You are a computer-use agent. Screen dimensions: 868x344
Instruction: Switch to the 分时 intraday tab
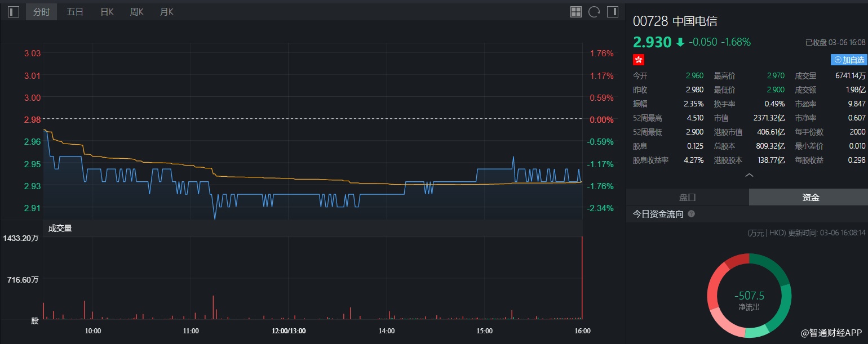point(41,12)
